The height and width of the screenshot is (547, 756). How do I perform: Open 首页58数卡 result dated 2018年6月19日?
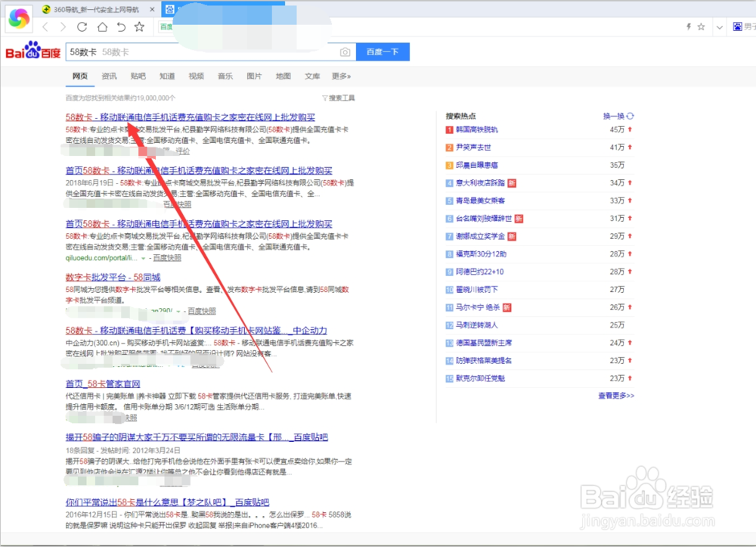click(x=199, y=171)
